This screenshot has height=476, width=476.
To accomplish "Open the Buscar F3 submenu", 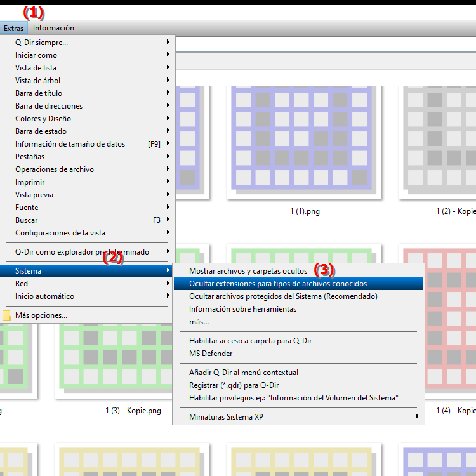I will 88,220.
